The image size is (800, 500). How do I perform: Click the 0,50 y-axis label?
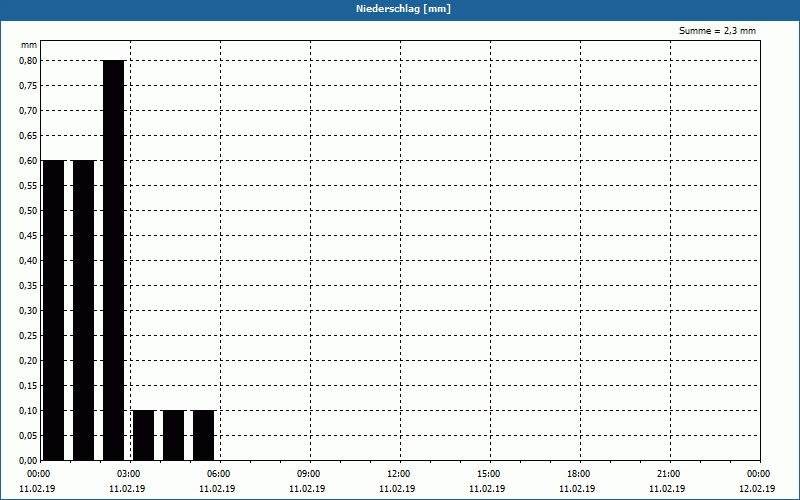(x=28, y=210)
